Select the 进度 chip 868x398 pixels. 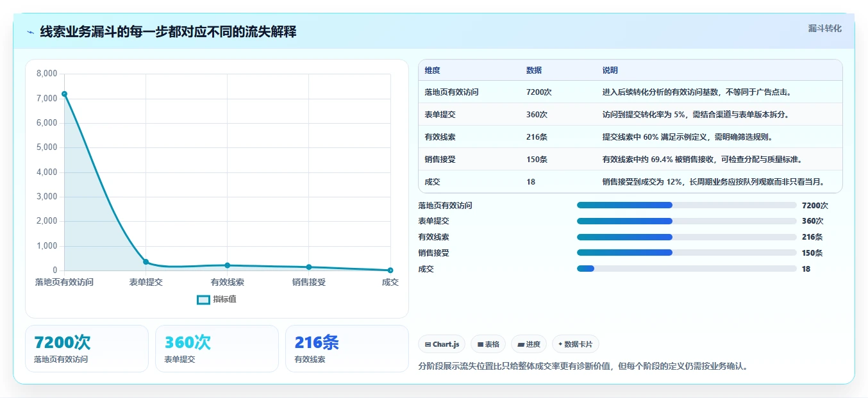click(x=529, y=344)
